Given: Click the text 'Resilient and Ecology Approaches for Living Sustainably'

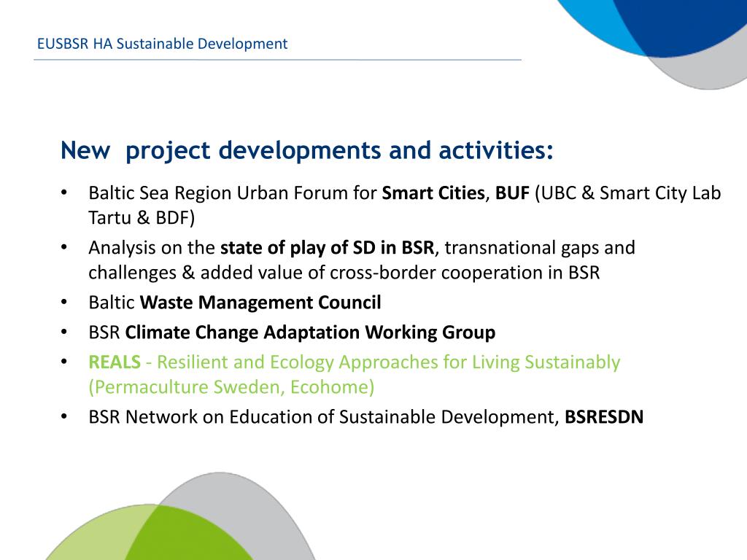Looking at the screenshot, I should point(388,362).
